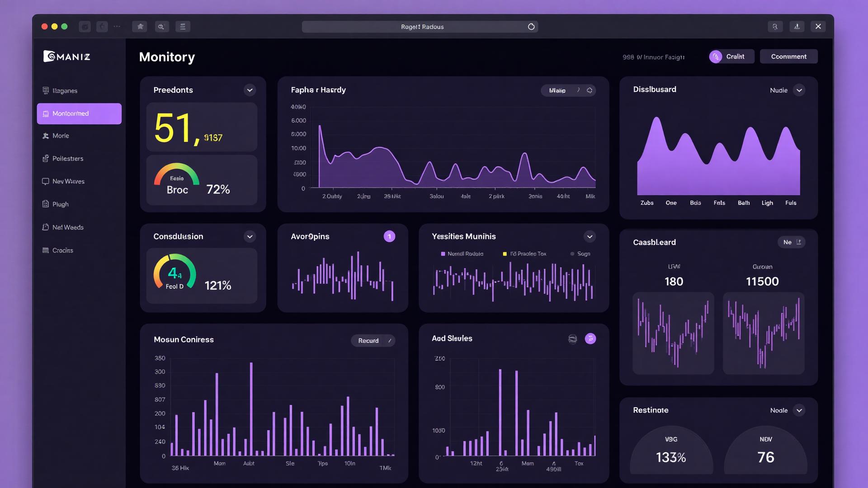Viewport: 868px width, 488px height.
Task: Click refresh icon in Fapha r Haerdy card
Action: [x=590, y=90]
